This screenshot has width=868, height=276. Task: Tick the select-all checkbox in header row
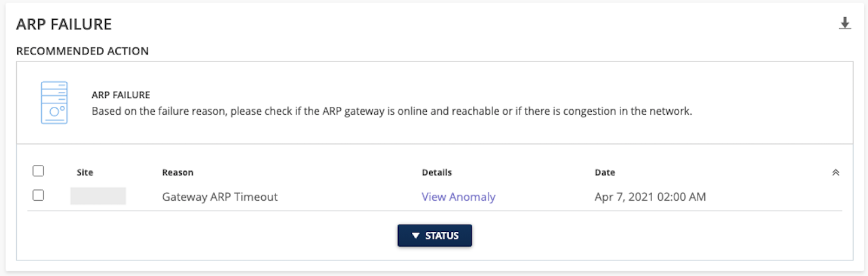[x=38, y=171]
